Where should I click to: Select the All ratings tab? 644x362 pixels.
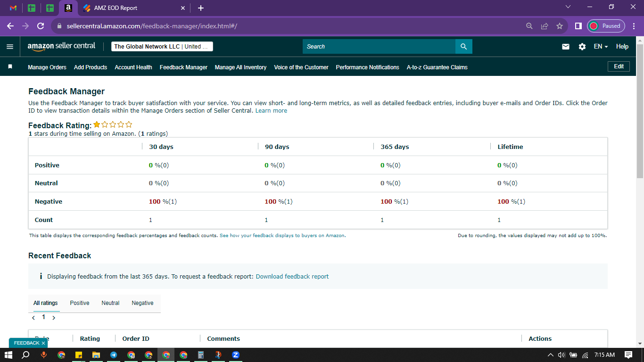coord(46,303)
